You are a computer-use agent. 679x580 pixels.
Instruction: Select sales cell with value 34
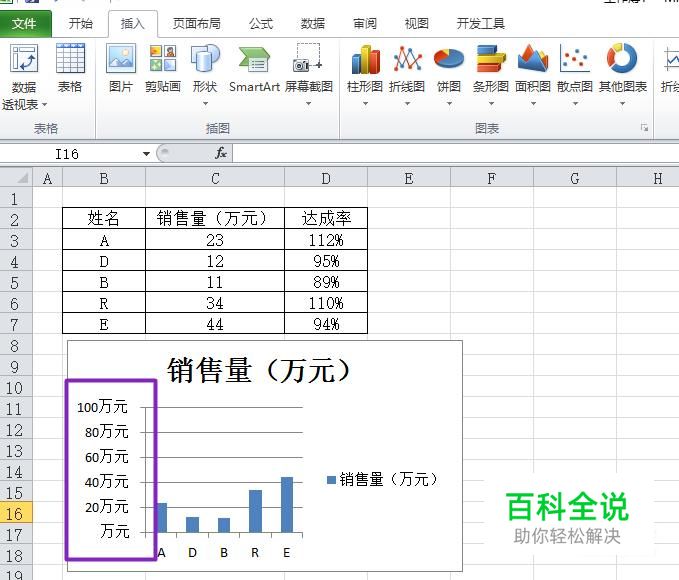tap(215, 302)
